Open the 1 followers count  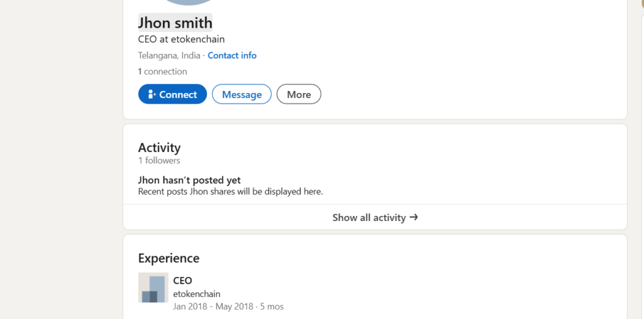click(159, 160)
